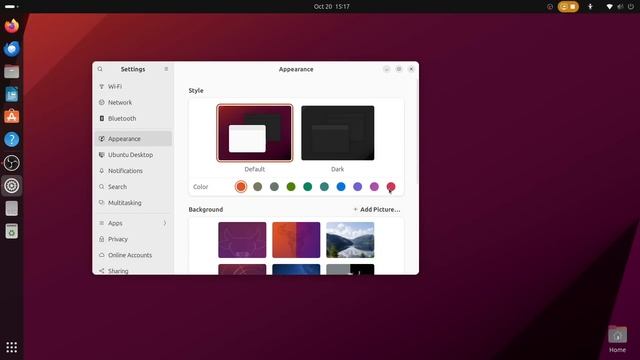Select the blue accent color
Viewport: 640px width, 360px height.
pyautogui.click(x=341, y=187)
